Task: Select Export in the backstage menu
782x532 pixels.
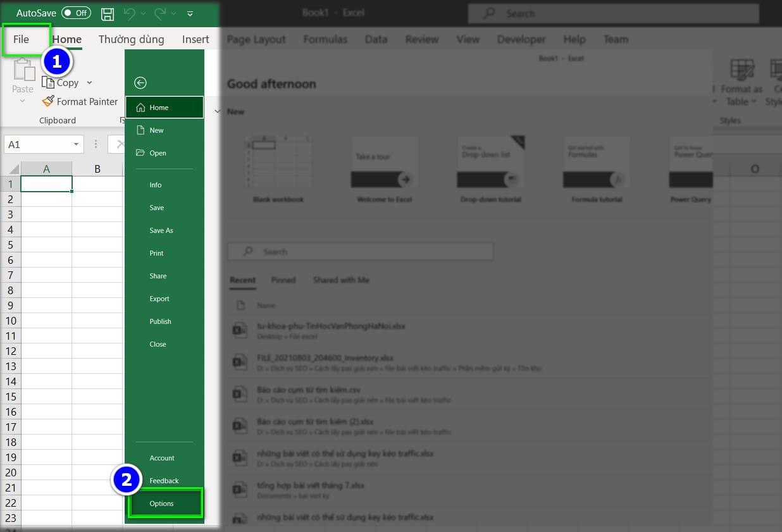Action: point(159,298)
